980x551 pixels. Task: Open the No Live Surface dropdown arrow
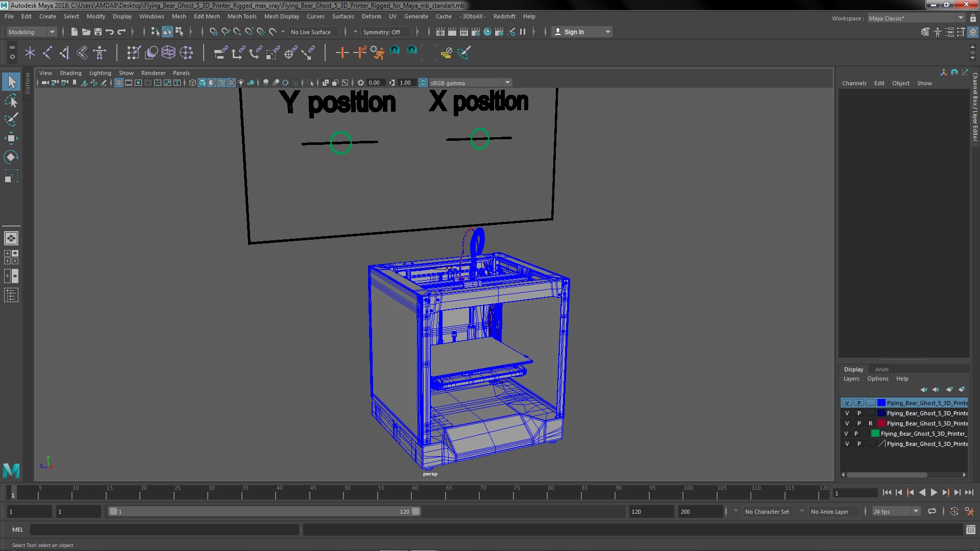283,32
